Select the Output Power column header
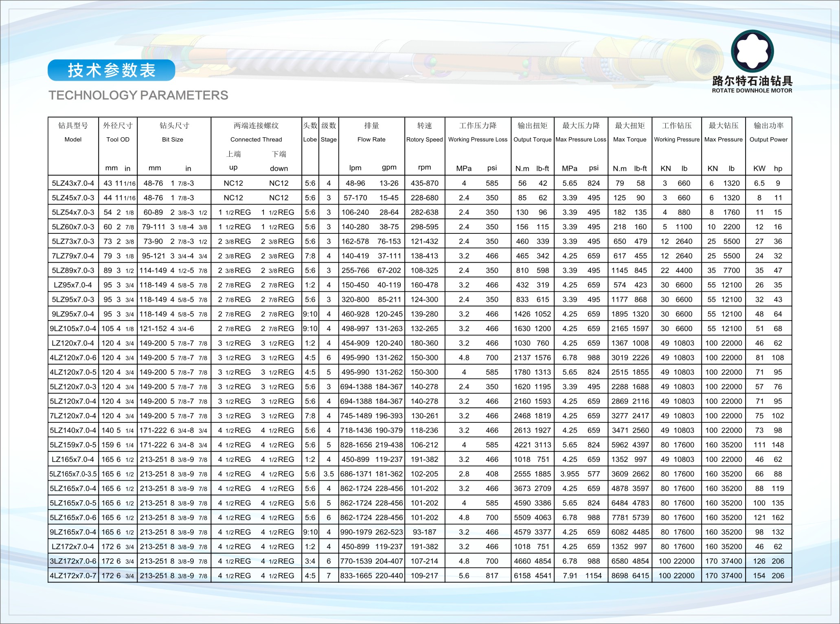 [x=769, y=139]
